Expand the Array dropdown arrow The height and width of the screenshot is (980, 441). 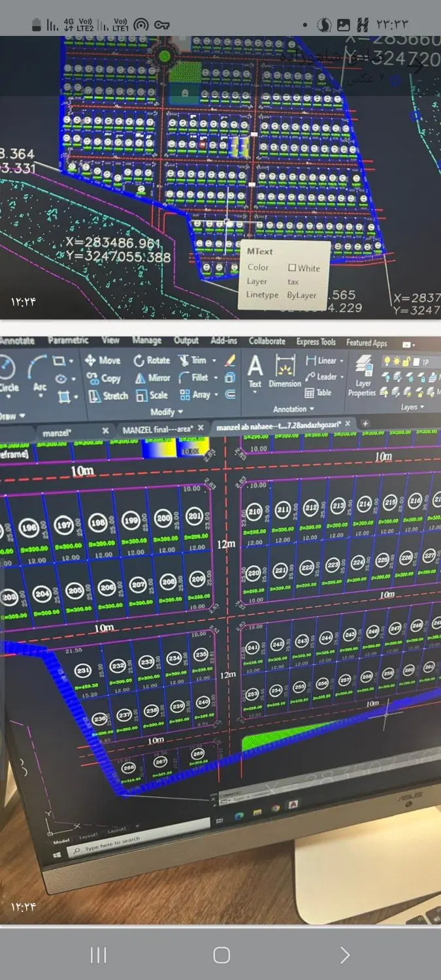(216, 395)
